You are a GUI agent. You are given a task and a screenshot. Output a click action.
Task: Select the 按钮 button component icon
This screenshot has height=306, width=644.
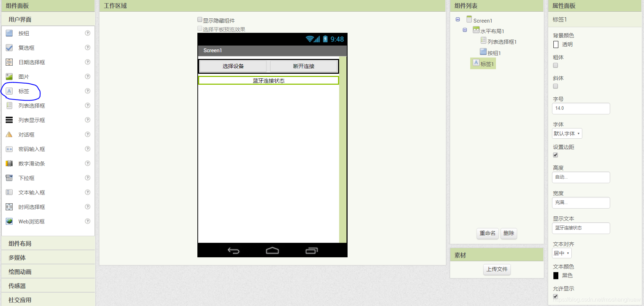(x=9, y=33)
